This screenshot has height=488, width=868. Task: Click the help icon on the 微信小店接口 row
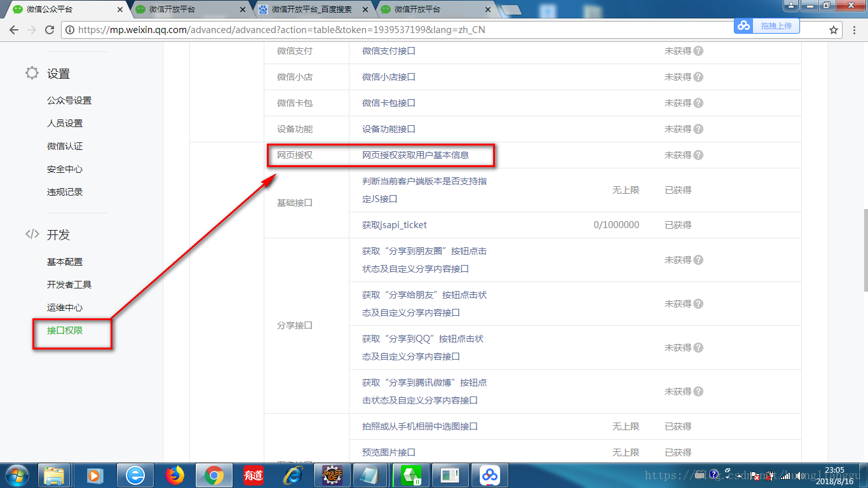pos(698,77)
